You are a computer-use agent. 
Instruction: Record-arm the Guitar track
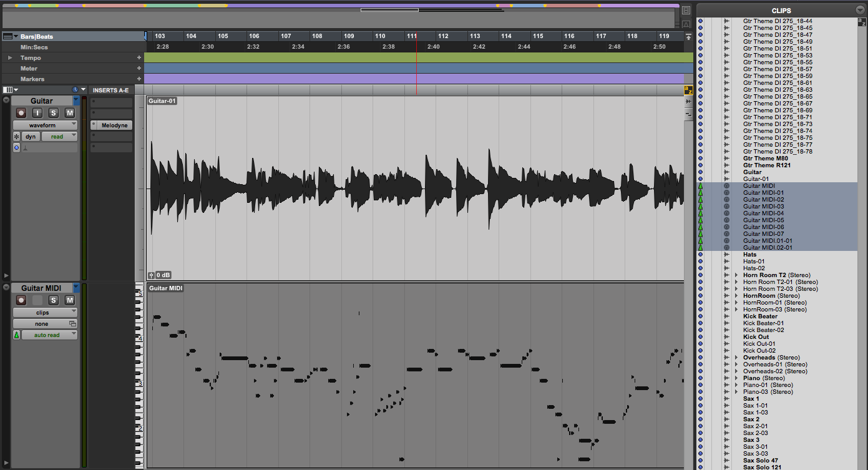click(21, 113)
